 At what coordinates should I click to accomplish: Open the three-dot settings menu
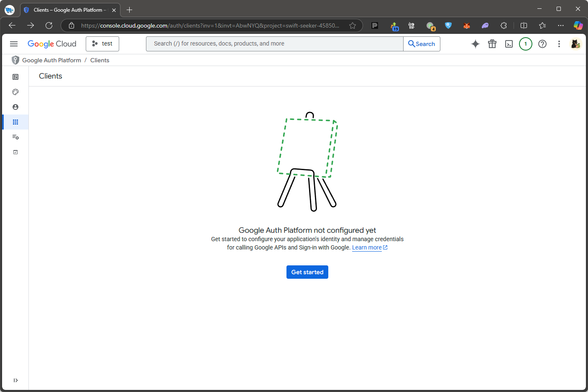[x=559, y=44]
